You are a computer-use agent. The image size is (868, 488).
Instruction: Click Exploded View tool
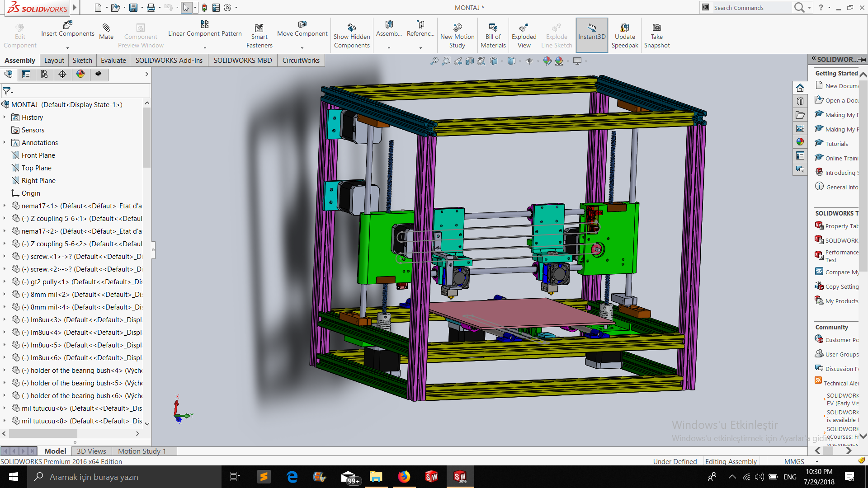[524, 36]
